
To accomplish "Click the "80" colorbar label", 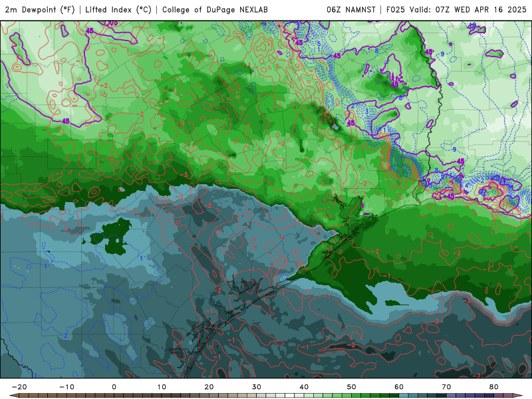I will click(x=494, y=387).
